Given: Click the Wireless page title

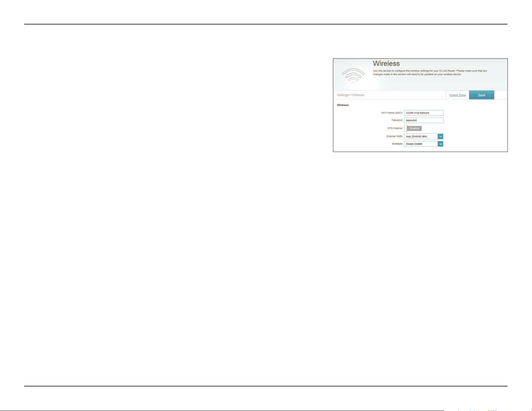Looking at the screenshot, I should point(386,63).
